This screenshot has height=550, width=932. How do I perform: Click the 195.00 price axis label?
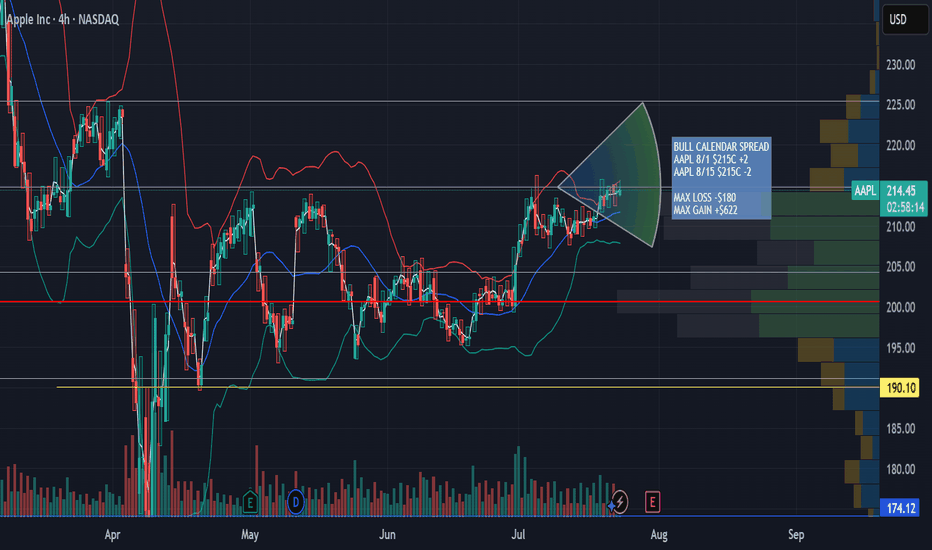900,348
